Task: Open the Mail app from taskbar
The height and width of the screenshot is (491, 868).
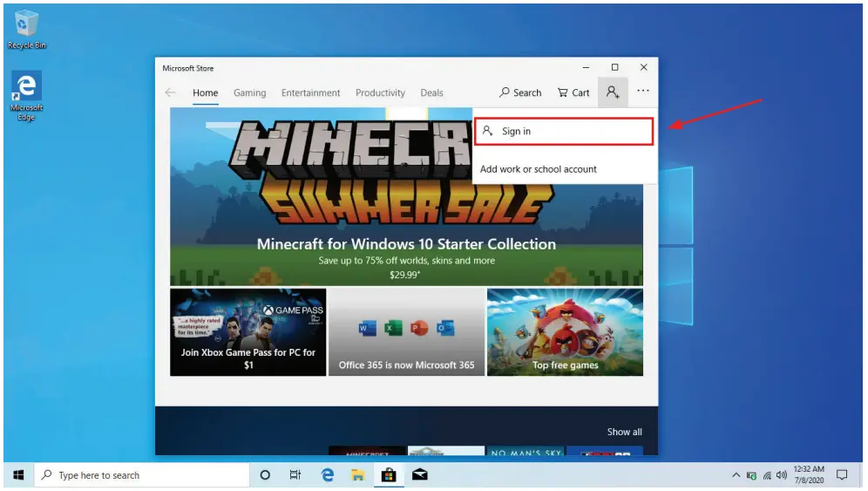Action: coord(419,475)
